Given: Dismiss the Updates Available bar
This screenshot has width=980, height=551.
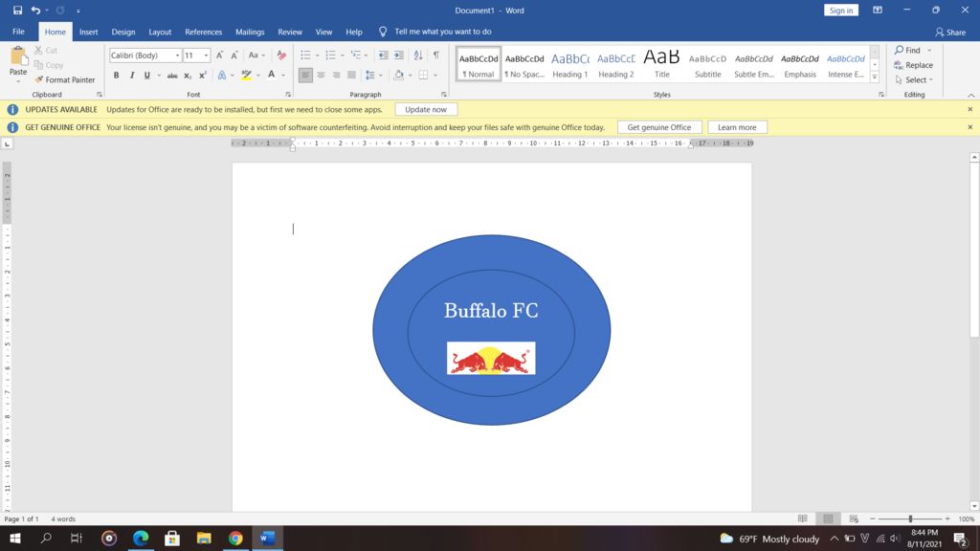Looking at the screenshot, I should point(970,109).
